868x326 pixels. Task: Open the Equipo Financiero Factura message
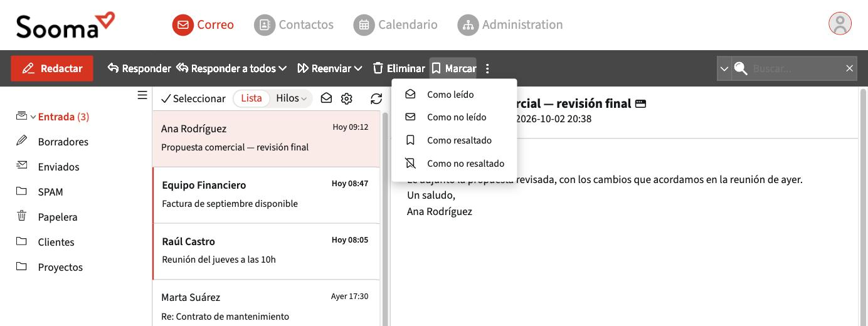tap(266, 195)
